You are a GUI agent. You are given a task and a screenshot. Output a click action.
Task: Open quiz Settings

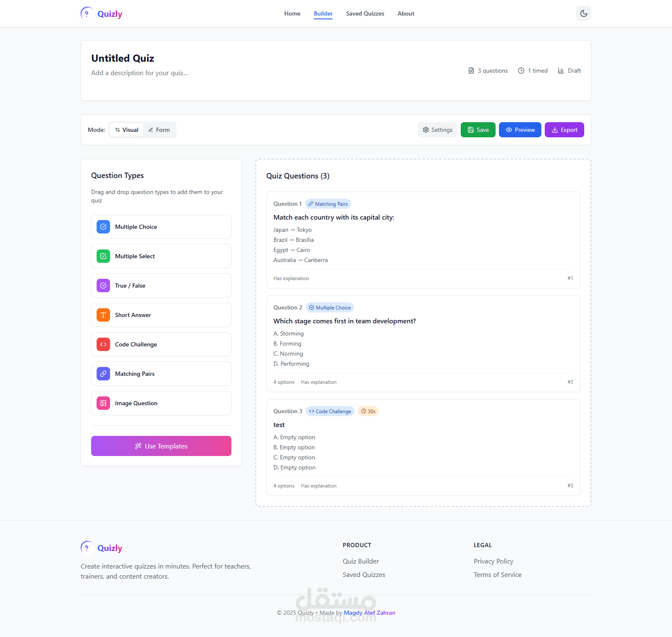(437, 130)
